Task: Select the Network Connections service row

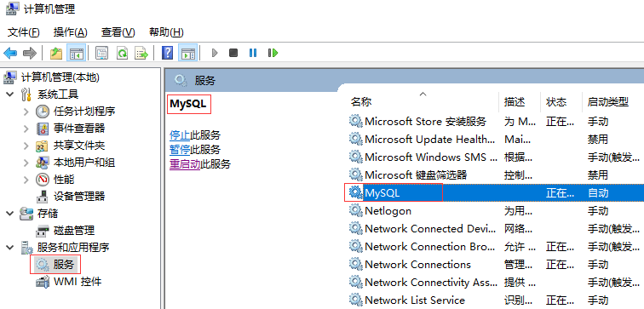Action: tap(496, 264)
